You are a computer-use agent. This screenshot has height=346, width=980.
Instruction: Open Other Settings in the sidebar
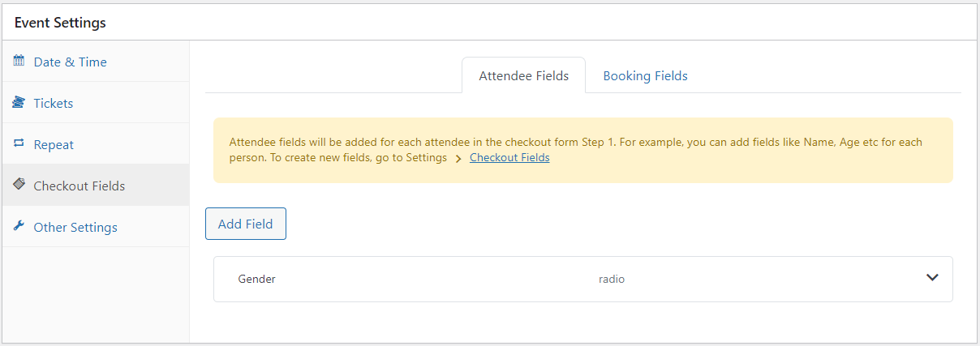[x=75, y=227]
